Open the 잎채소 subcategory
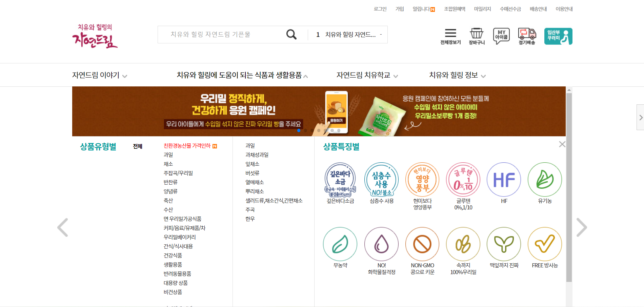Viewport: 644px width, 307px height. [252, 164]
